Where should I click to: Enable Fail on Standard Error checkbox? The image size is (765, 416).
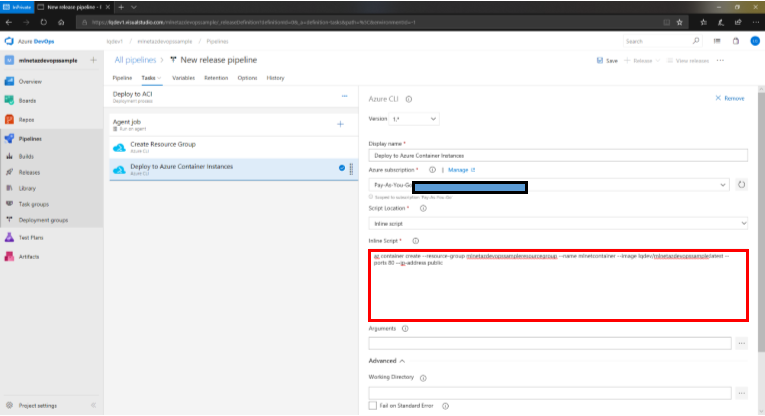pos(373,405)
